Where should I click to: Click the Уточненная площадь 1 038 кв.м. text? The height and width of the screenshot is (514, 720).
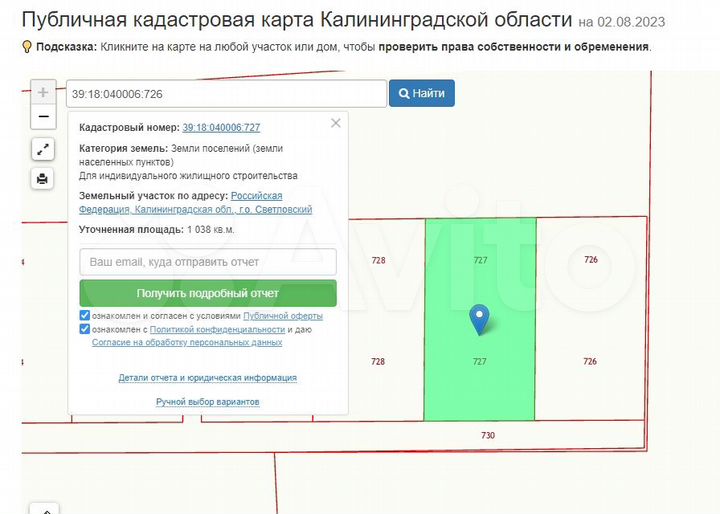coord(157,230)
